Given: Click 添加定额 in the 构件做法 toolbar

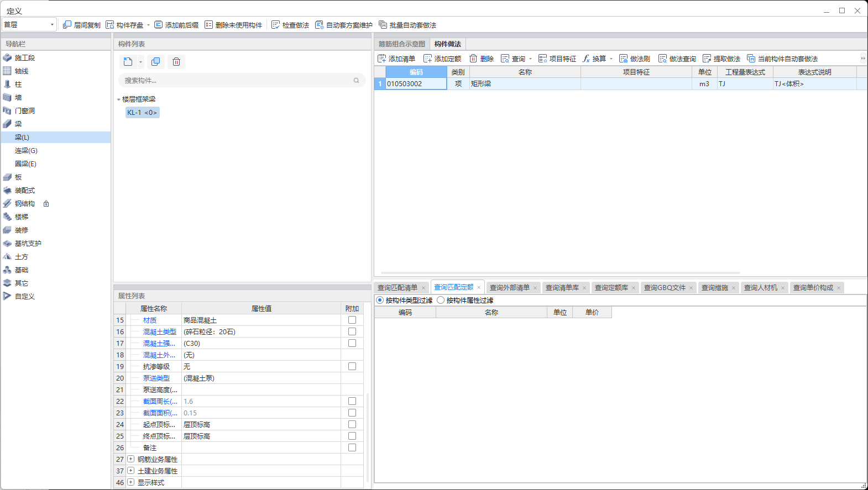Looking at the screenshot, I should click(x=442, y=59).
